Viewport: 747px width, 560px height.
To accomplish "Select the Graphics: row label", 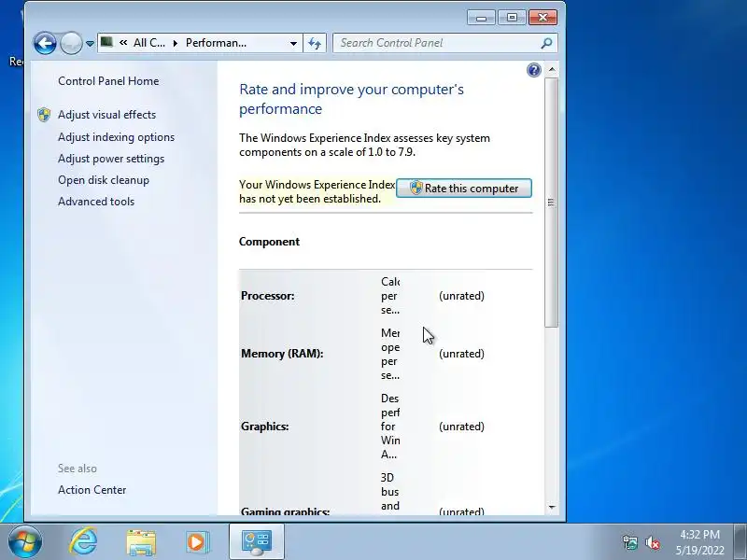I will coord(264,427).
